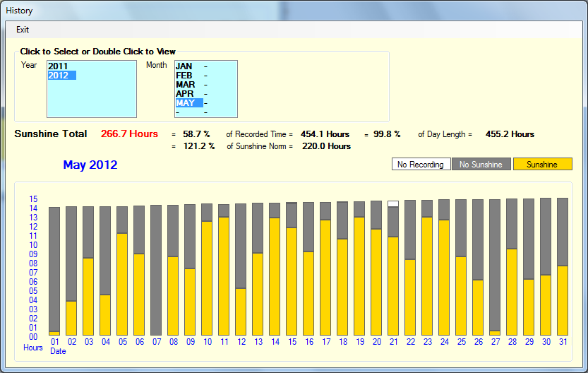This screenshot has height=373, width=588.
Task: Pick MAR from the Month list
Action: 185,85
